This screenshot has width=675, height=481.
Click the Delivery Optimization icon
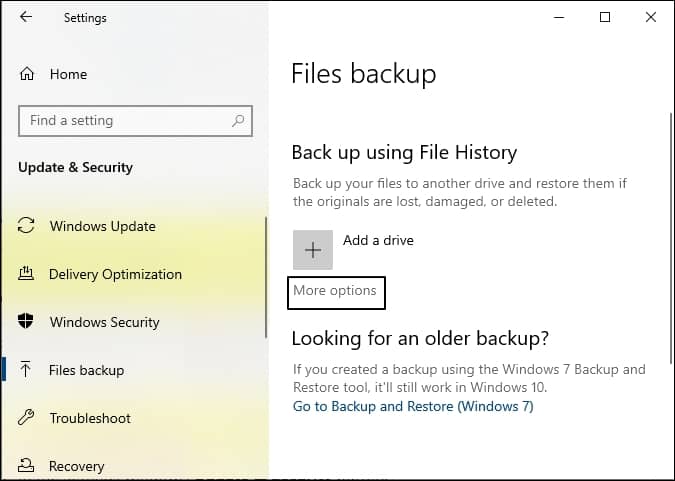pos(26,273)
